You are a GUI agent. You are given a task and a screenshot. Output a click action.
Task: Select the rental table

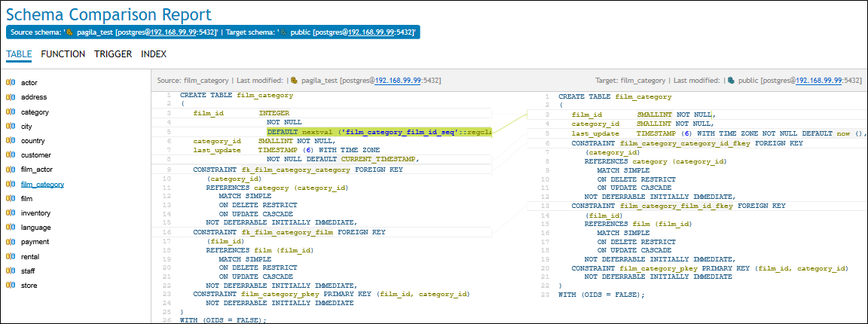[x=30, y=256]
